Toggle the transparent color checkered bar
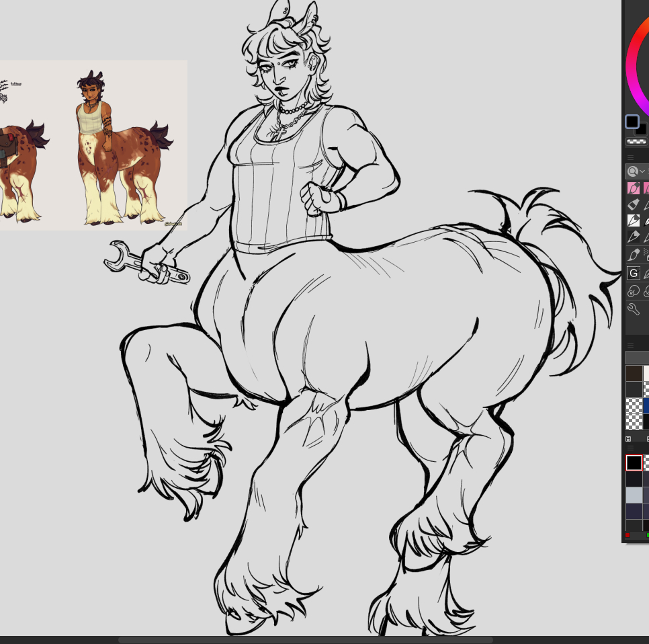This screenshot has height=644, width=649. (x=636, y=142)
